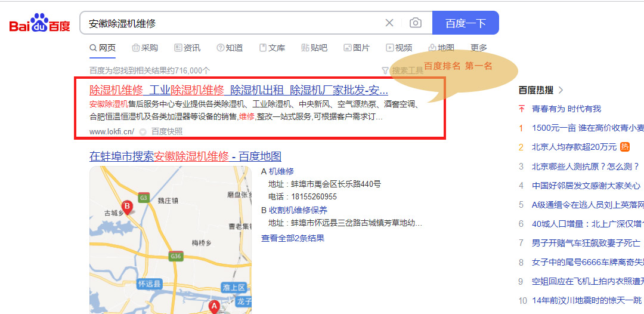Open the 除湿机维修 工业除湿机维修 result title
644x314 pixels.
tap(239, 90)
